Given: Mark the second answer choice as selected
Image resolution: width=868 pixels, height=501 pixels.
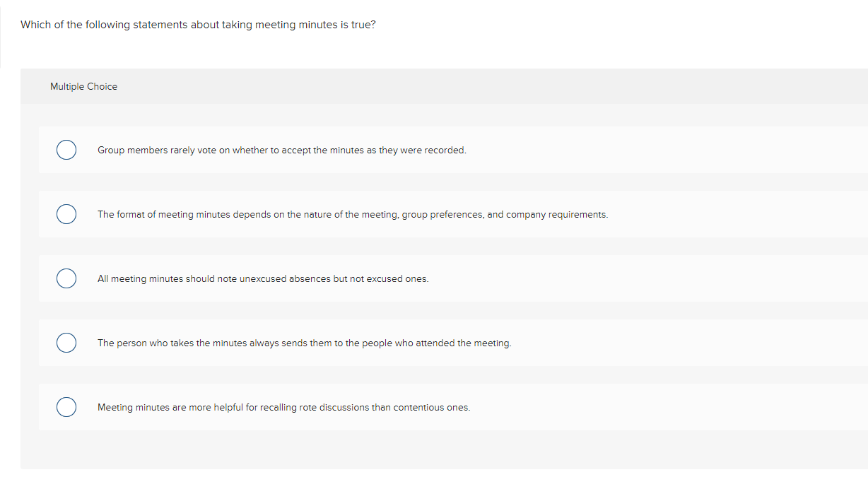Looking at the screenshot, I should click(66, 214).
